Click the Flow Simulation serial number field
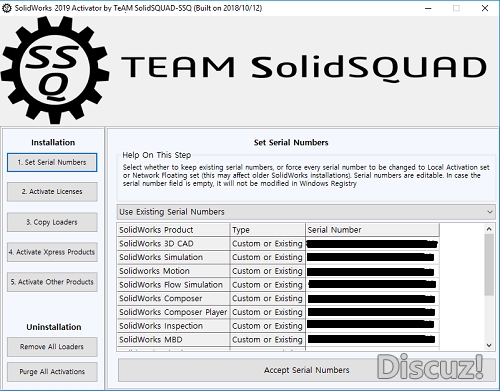 tap(372, 285)
